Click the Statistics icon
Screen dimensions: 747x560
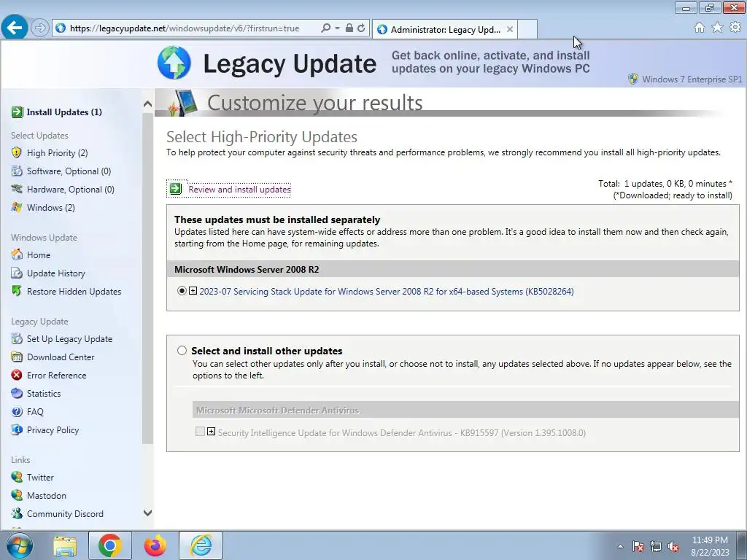pyautogui.click(x=17, y=393)
